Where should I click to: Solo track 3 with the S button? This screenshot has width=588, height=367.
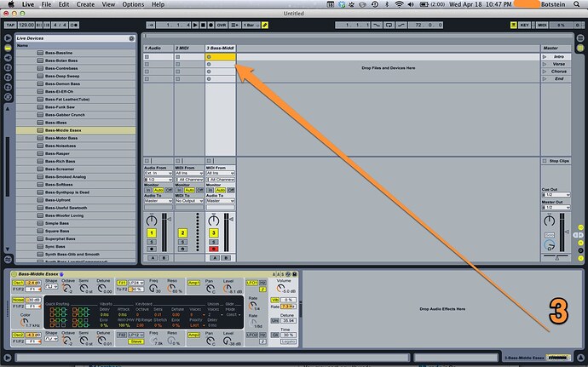(x=214, y=242)
